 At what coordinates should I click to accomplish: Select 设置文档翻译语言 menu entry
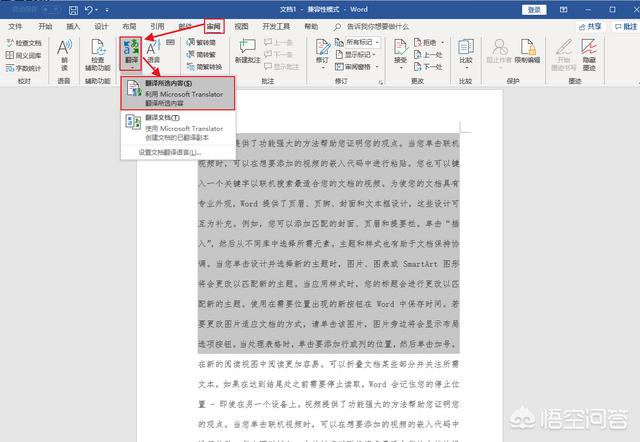click(170, 152)
